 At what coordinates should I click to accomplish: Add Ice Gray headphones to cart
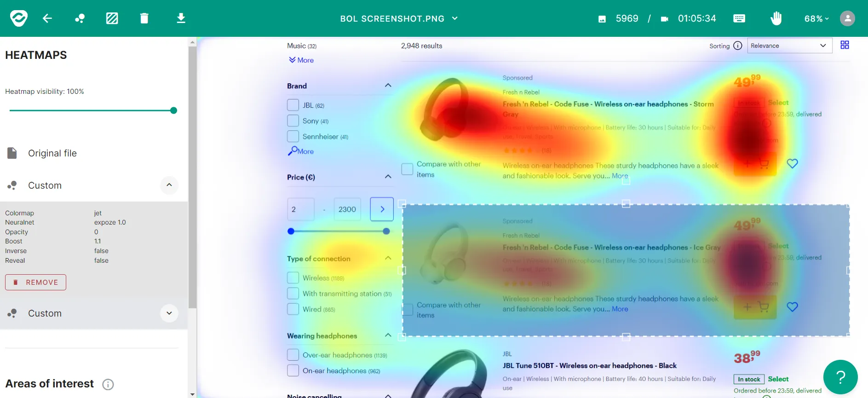coord(755,307)
